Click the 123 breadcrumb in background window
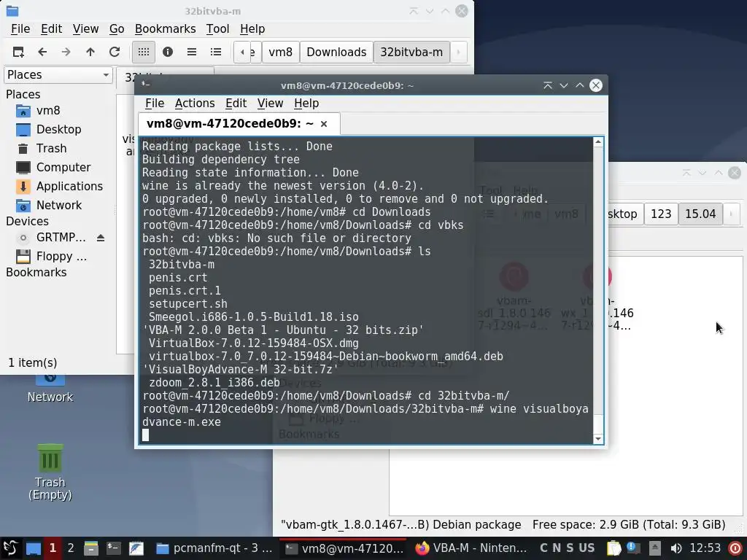This screenshot has height=560, width=747. (661, 214)
